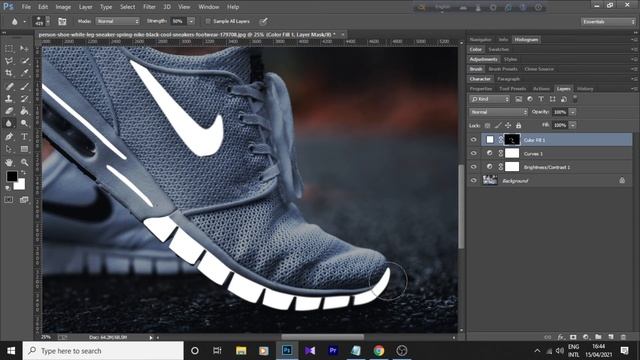Hide the Background layer
The image size is (640, 360).
(x=473, y=180)
